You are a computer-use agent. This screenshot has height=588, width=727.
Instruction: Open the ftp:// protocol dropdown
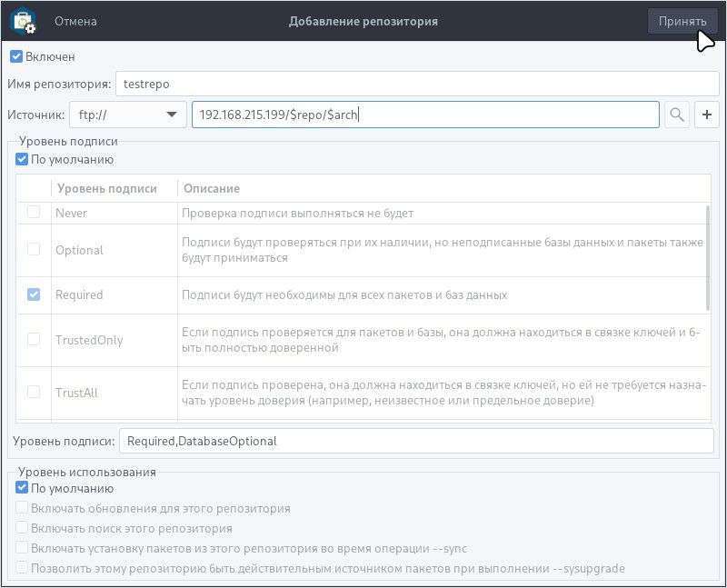pos(128,114)
